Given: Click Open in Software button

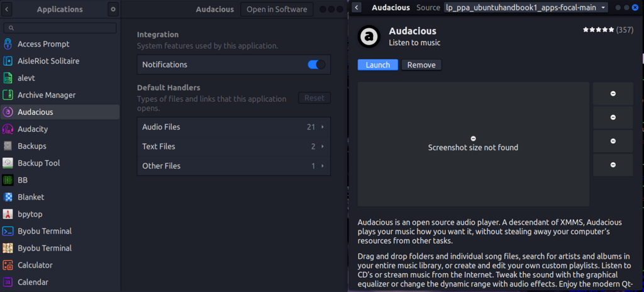Looking at the screenshot, I should click(x=277, y=9).
